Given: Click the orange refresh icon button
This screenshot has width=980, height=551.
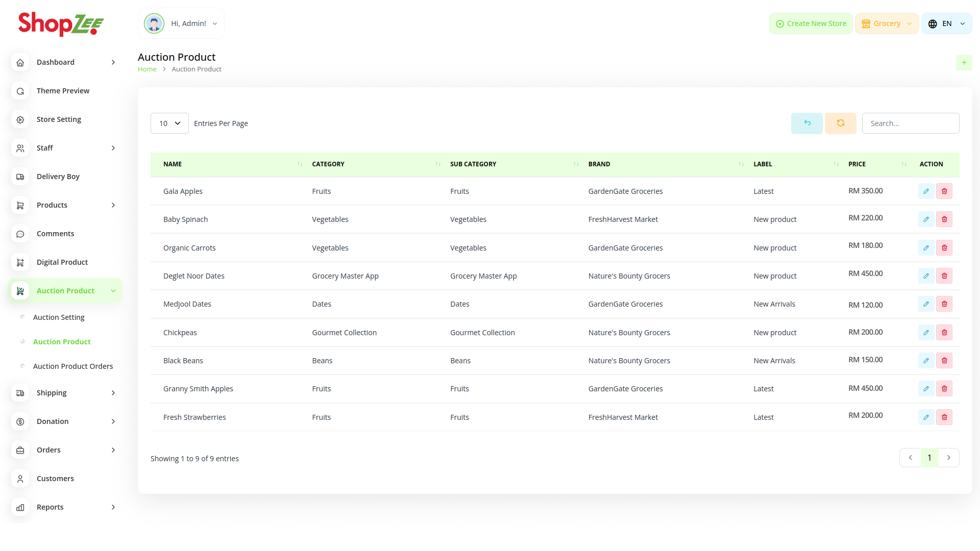Looking at the screenshot, I should (x=840, y=123).
